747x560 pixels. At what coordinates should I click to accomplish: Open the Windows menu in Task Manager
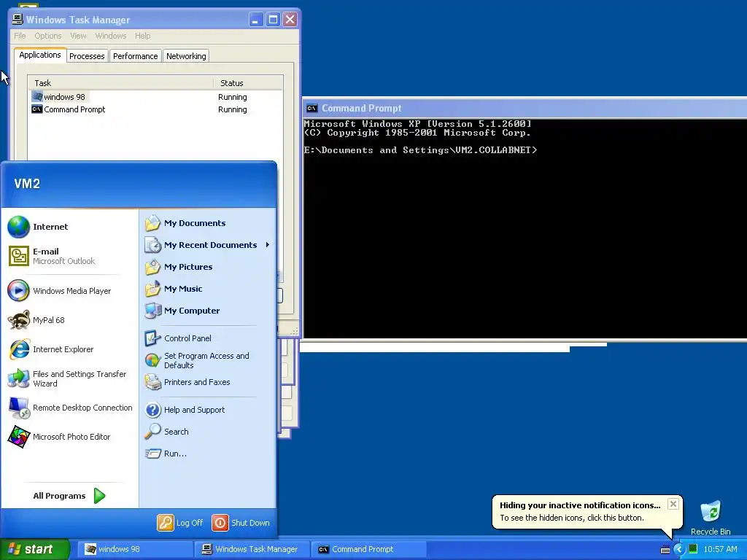[111, 36]
